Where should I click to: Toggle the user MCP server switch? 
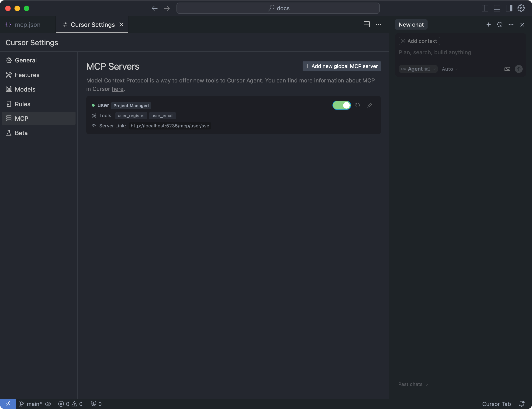click(342, 105)
